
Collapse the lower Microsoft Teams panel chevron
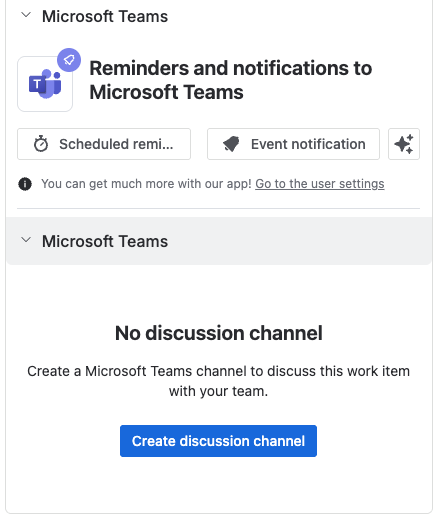click(x=26, y=240)
